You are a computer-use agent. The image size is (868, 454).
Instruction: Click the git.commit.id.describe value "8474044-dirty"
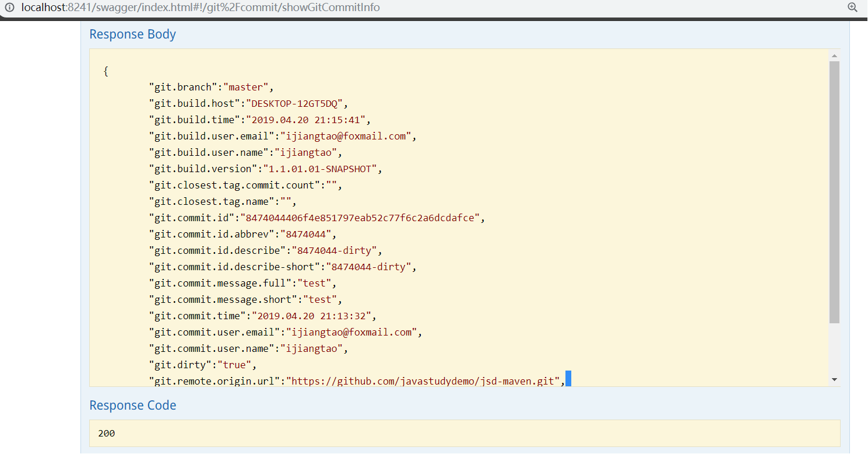coord(336,250)
